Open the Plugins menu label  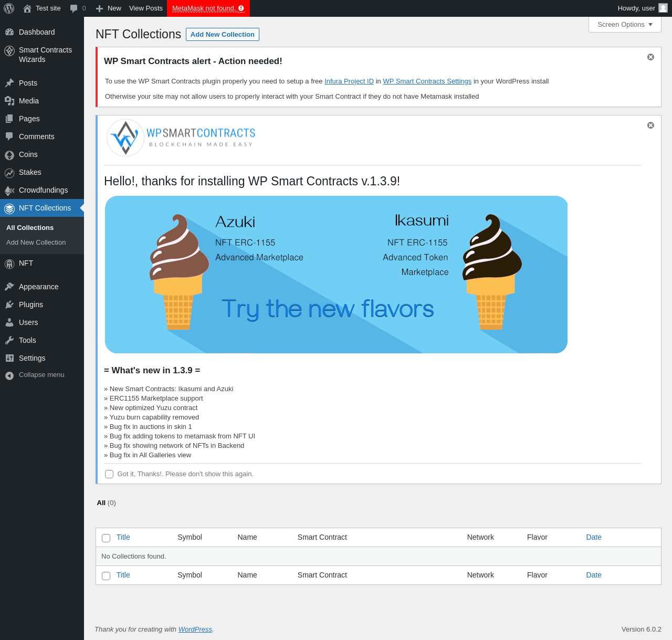pos(31,305)
